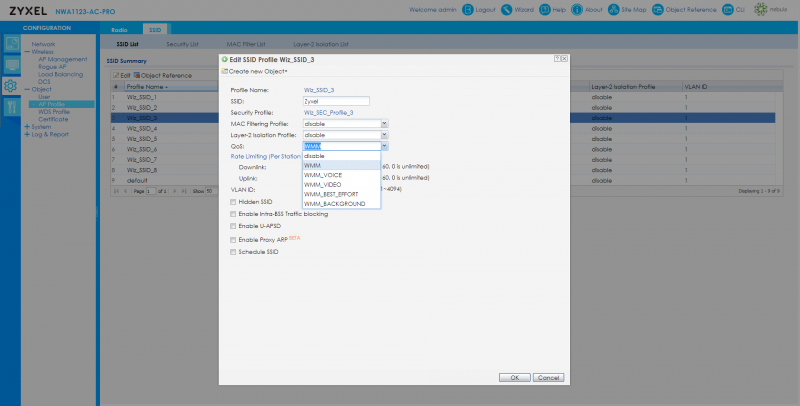Launch the CLI icon
Screen dimensions: 800x406
(728, 10)
